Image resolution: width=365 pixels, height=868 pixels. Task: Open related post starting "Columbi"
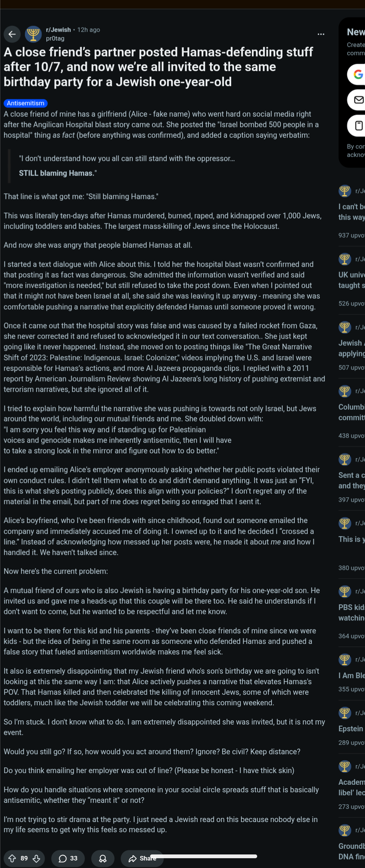coord(351,412)
